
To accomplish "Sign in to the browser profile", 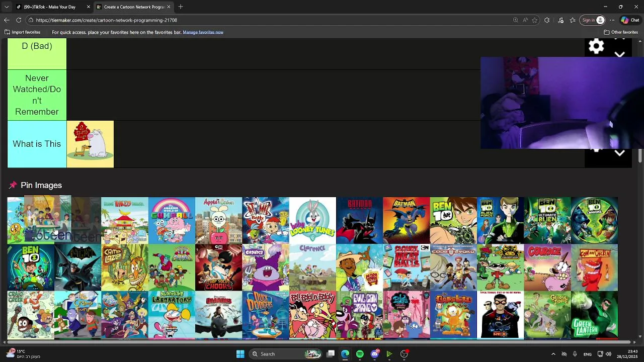I will coord(593,20).
